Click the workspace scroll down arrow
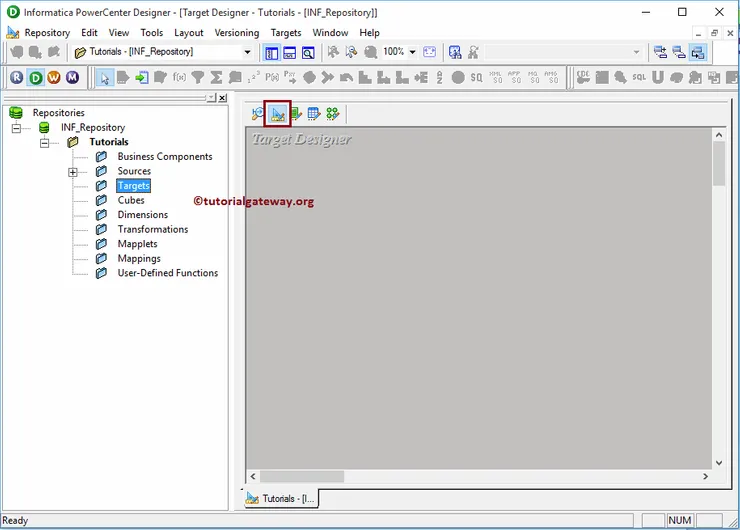740x530 pixels. point(719,463)
